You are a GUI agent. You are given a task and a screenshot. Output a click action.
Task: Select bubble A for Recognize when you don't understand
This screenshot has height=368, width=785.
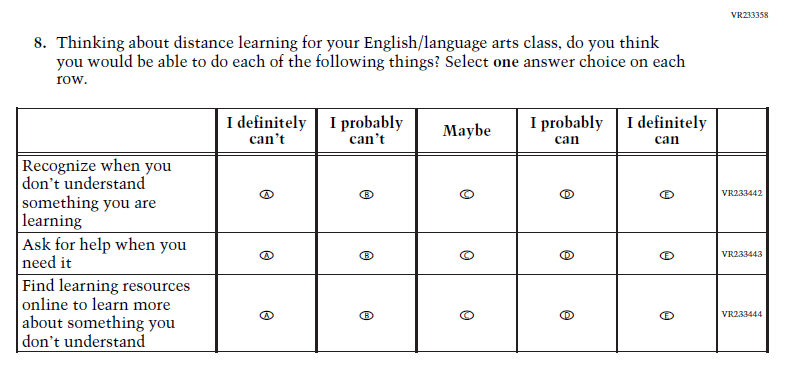267,194
